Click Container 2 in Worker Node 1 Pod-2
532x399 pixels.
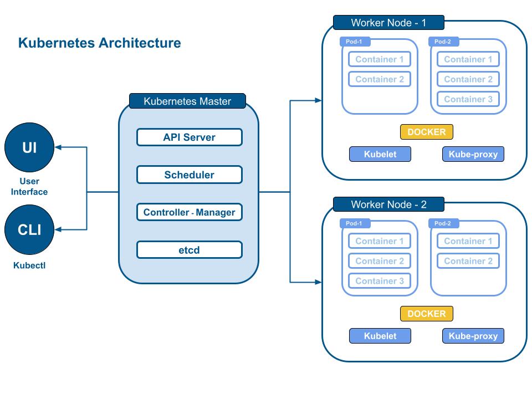coord(468,79)
